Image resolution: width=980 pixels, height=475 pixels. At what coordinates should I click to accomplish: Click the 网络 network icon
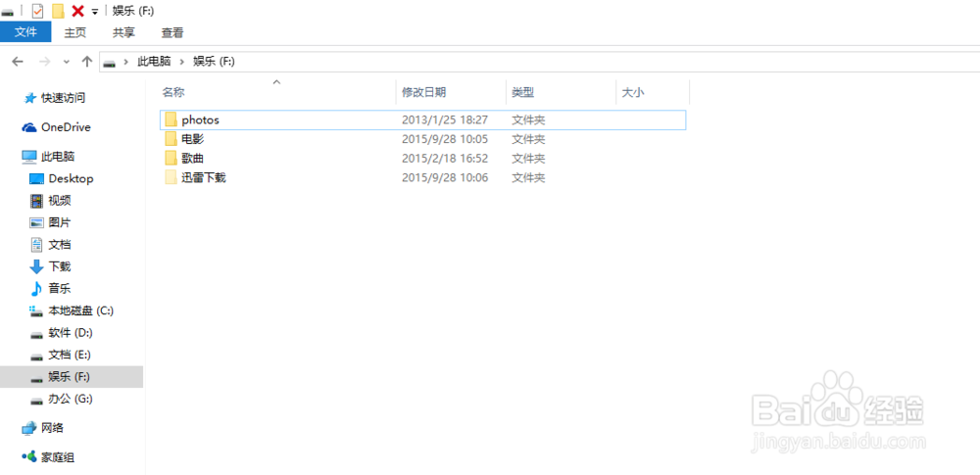point(29,428)
